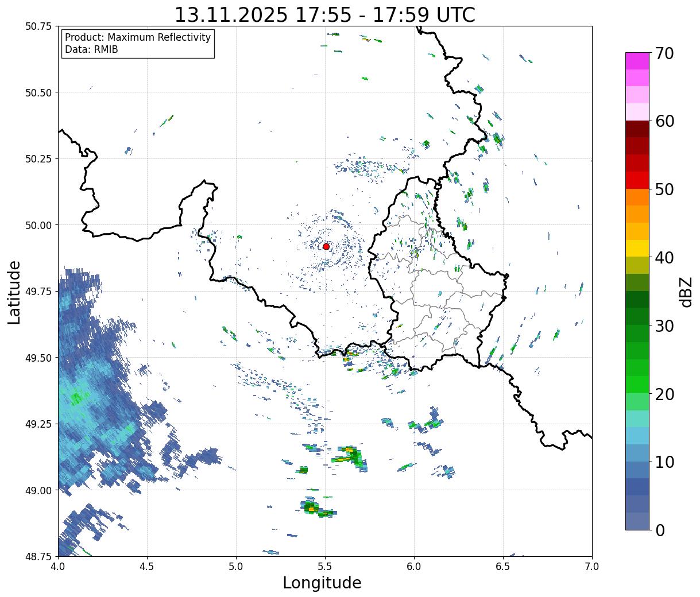Click the 60 tick label on colorbar
700x597 pixels.
pos(664,121)
